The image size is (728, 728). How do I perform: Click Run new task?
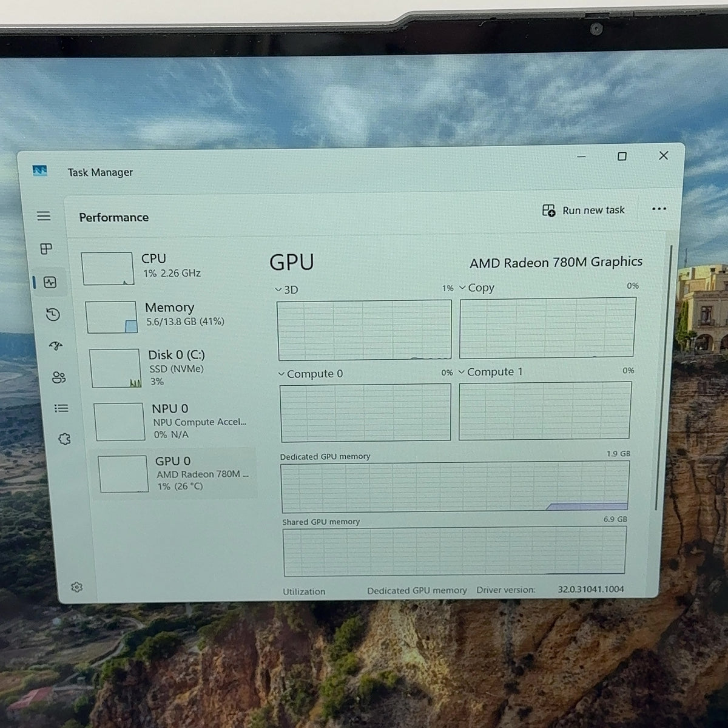click(584, 210)
